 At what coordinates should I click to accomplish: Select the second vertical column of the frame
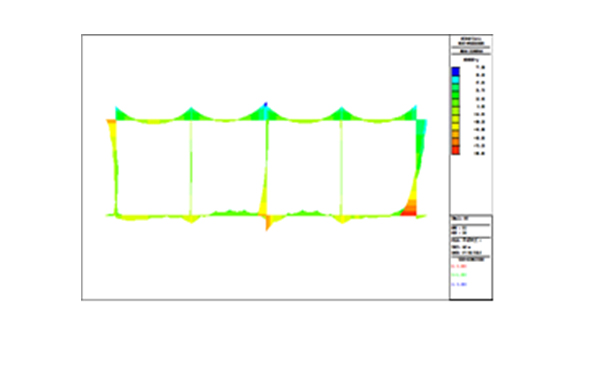pos(191,167)
